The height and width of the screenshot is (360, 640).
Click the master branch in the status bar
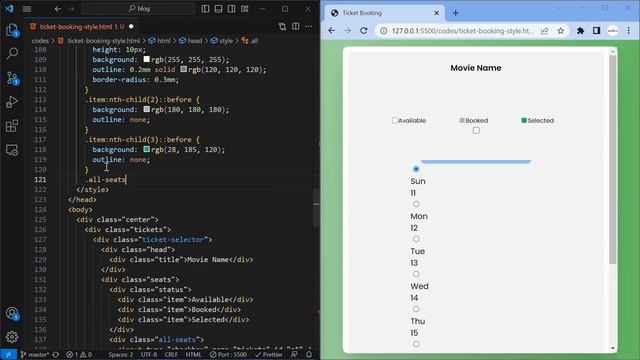[34, 355]
